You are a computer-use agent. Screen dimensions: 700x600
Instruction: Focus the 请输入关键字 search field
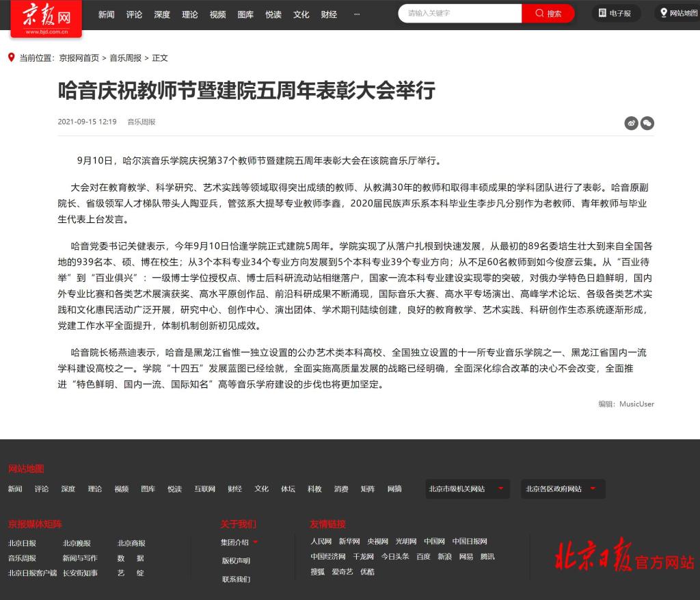click(458, 14)
